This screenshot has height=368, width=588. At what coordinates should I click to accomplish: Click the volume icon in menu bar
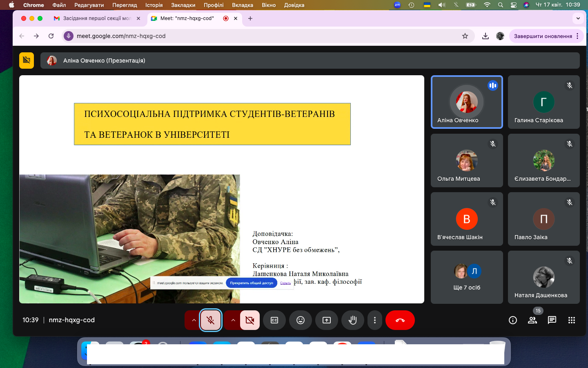tap(442, 5)
